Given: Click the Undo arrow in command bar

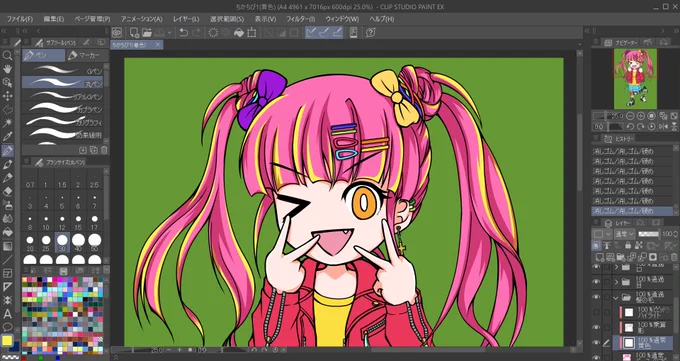Looking at the screenshot, I should pyautogui.click(x=184, y=33).
